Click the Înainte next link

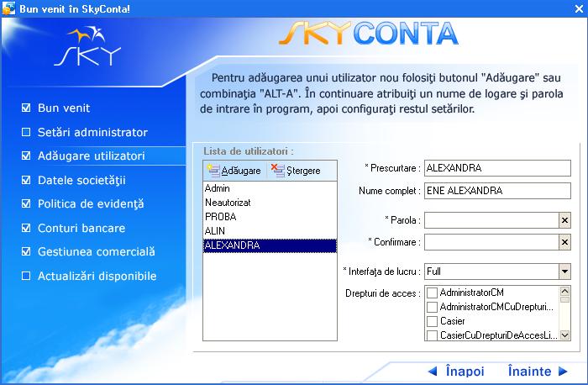pyautogui.click(x=538, y=371)
